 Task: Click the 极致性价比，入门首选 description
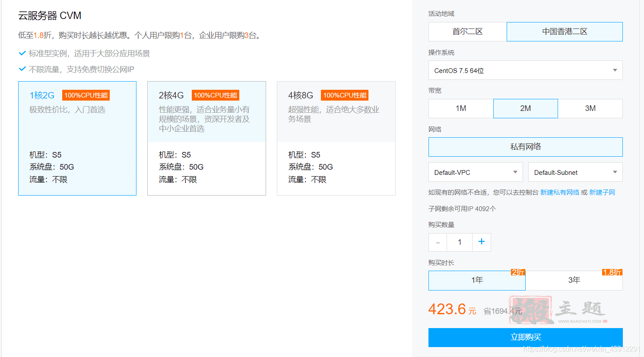(x=67, y=110)
